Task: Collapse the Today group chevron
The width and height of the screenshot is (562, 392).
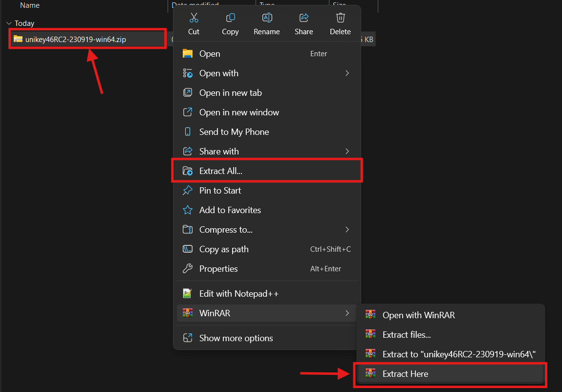Action: pos(9,23)
